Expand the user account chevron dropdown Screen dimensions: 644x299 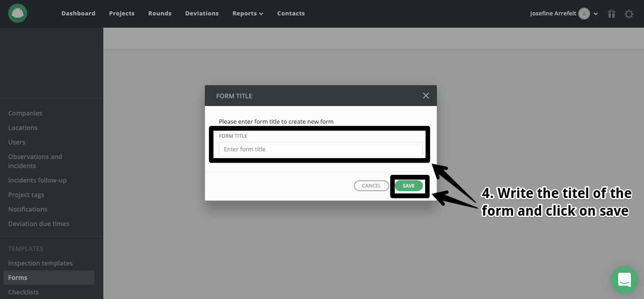(596, 14)
